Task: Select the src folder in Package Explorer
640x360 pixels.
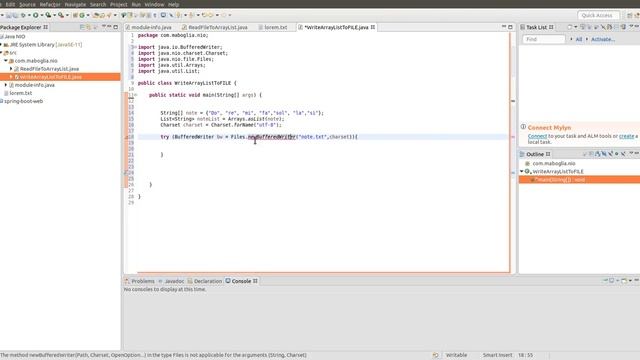Action: point(13,53)
